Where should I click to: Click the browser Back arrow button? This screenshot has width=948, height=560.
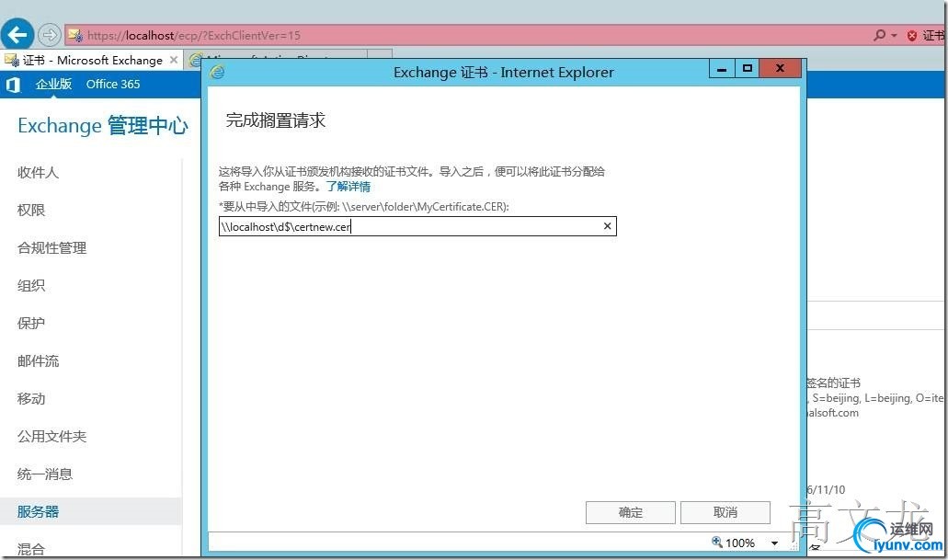pos(17,34)
